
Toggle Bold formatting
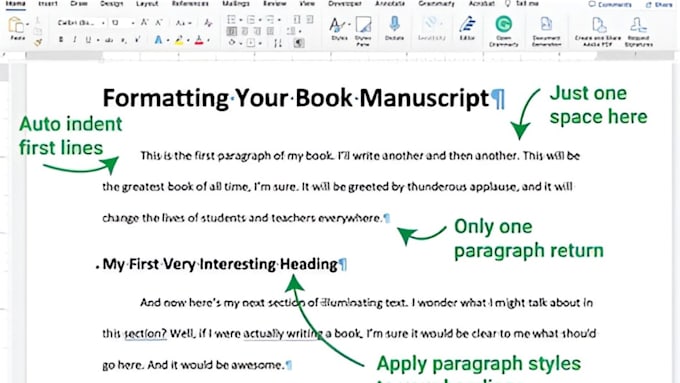click(x=61, y=40)
